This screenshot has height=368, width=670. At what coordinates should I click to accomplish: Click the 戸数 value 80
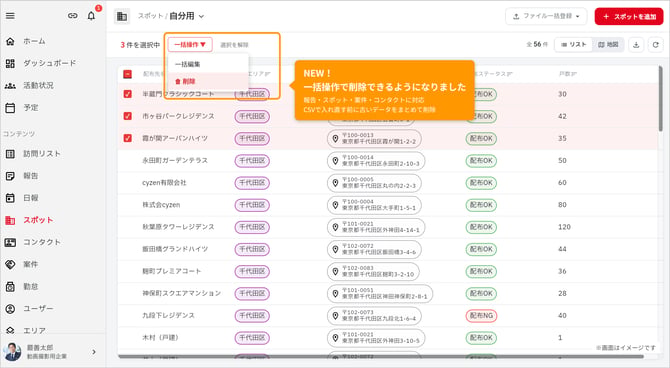tap(562, 205)
